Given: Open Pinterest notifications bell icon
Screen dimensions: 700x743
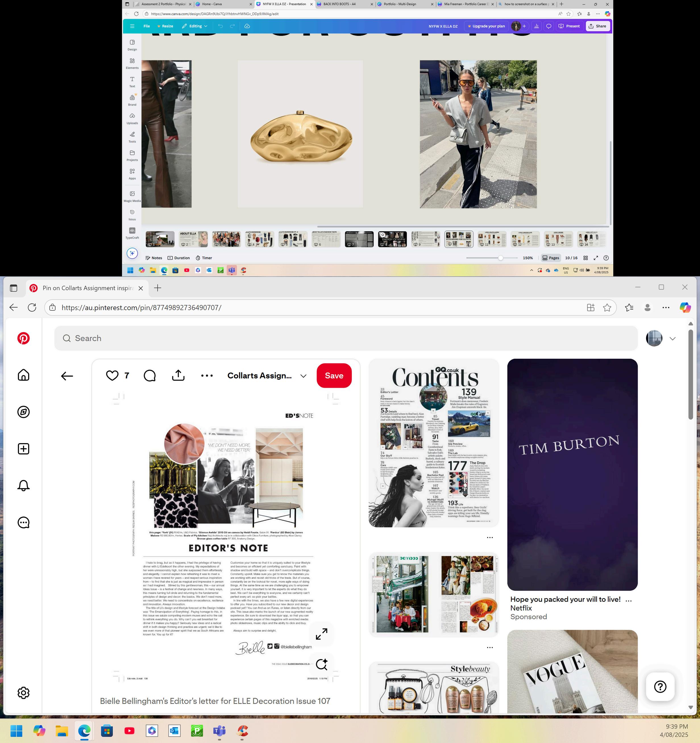Looking at the screenshot, I should (x=24, y=485).
